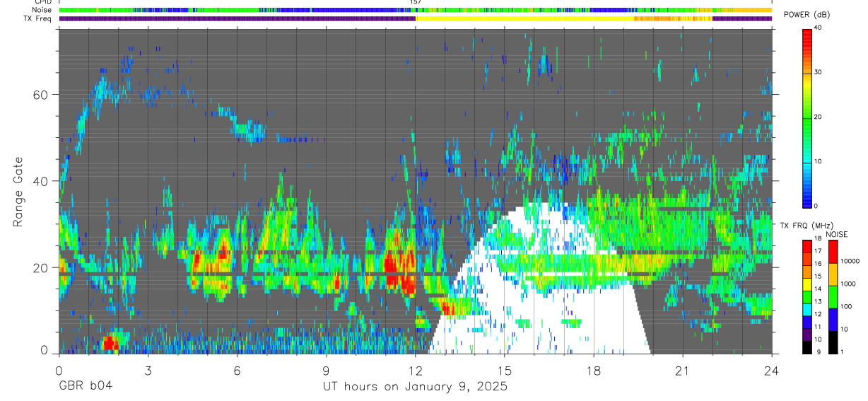Click the 12 hour tick on time axis

coord(415,370)
